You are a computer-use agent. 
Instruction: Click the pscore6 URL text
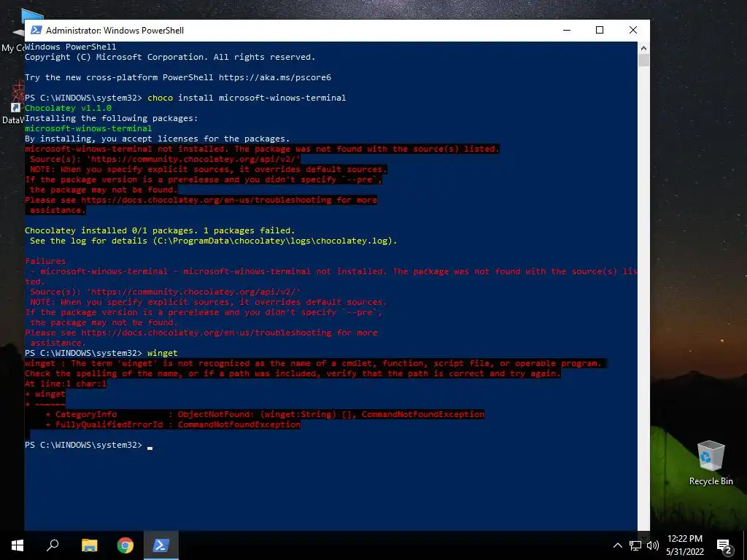(x=275, y=77)
